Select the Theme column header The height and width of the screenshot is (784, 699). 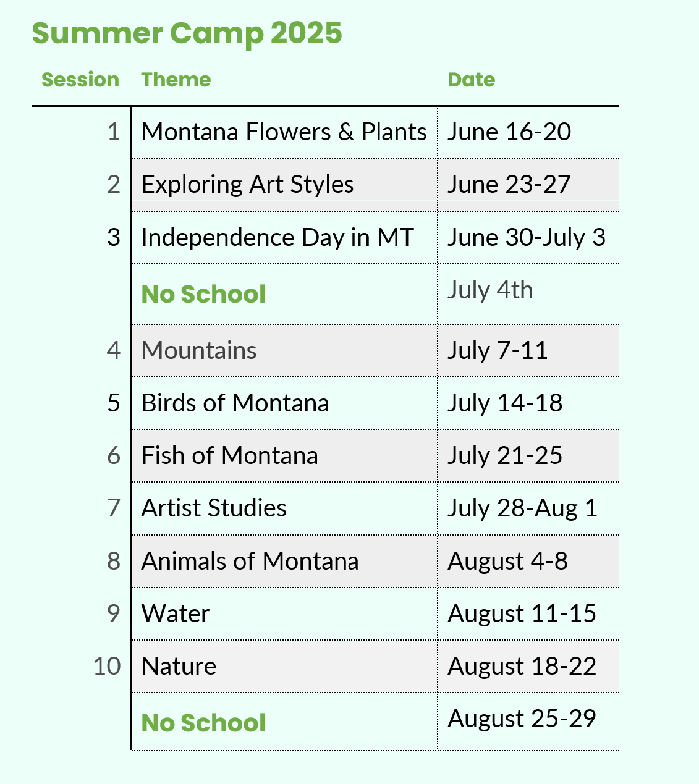176,80
